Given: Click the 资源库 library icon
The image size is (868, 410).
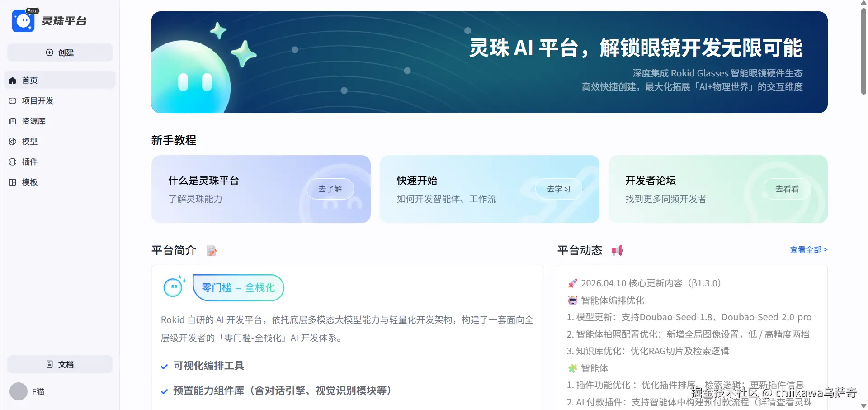Looking at the screenshot, I should tap(13, 121).
